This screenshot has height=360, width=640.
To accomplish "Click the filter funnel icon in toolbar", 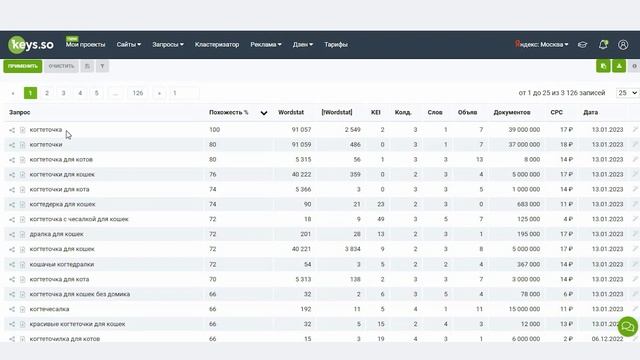I will [x=102, y=66].
